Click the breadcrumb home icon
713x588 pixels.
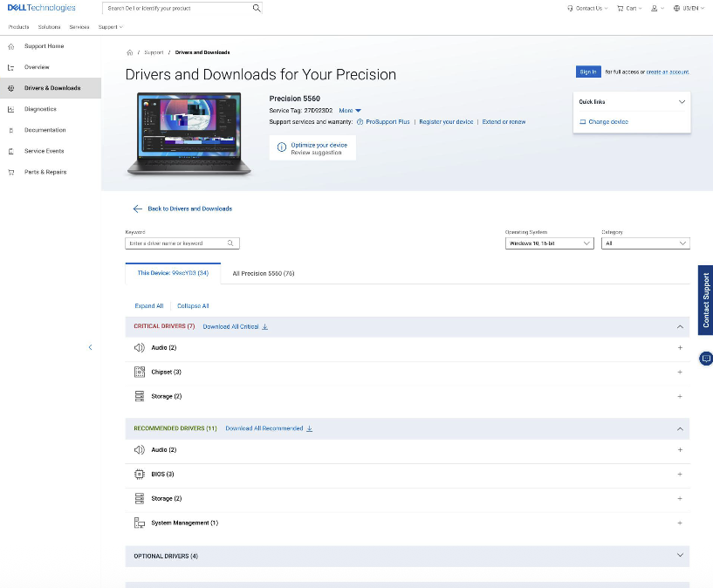(129, 52)
